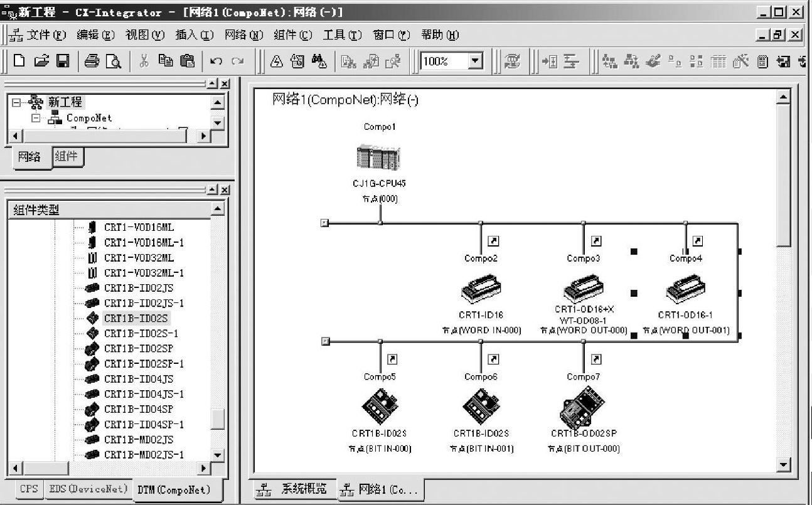Open the 工具(T) menu
This screenshot has width=812, height=505.
point(343,35)
